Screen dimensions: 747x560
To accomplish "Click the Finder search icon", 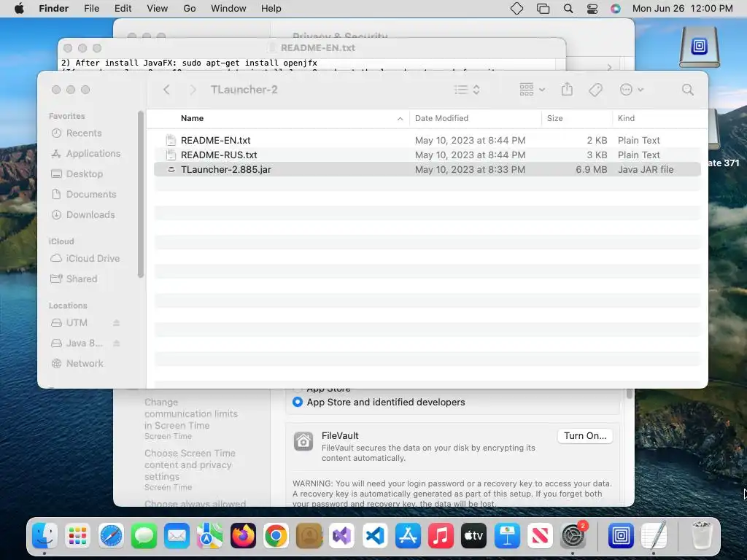I will (687, 90).
